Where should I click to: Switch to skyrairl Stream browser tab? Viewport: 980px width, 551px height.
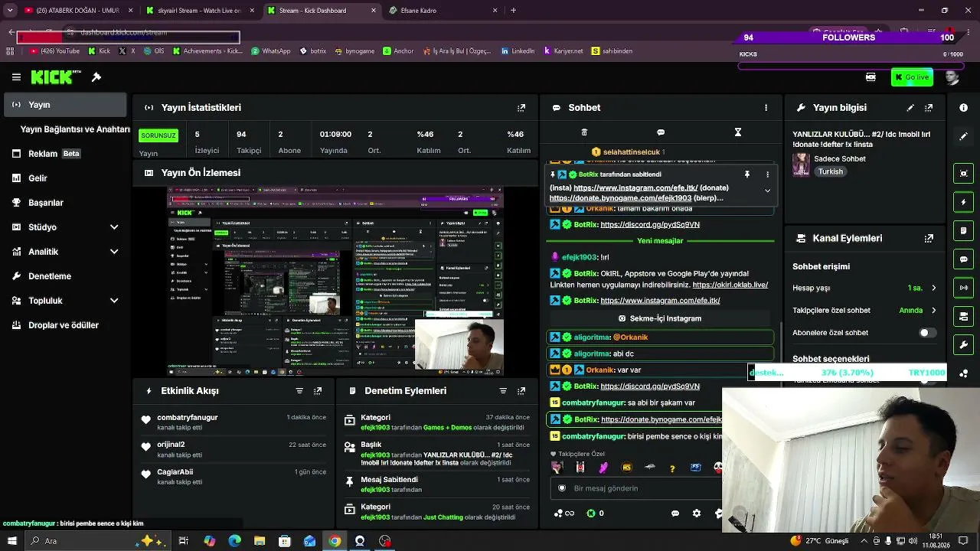pyautogui.click(x=199, y=11)
